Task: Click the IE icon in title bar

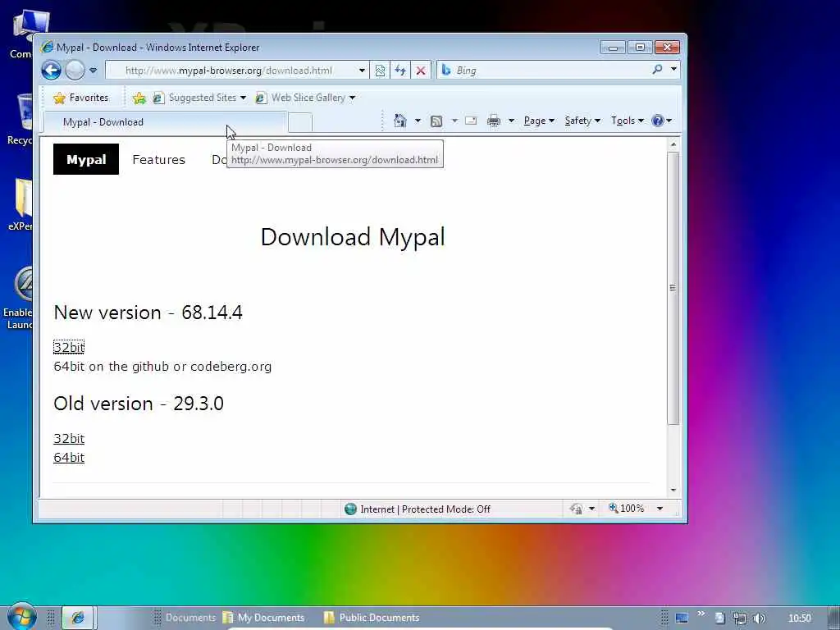Action: tap(47, 47)
